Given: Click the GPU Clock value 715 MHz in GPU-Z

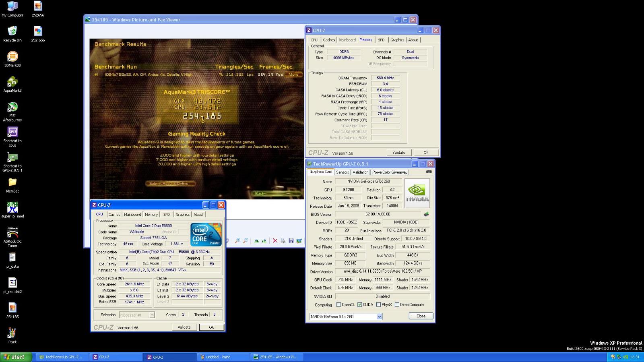Looking at the screenshot, I should [345, 280].
